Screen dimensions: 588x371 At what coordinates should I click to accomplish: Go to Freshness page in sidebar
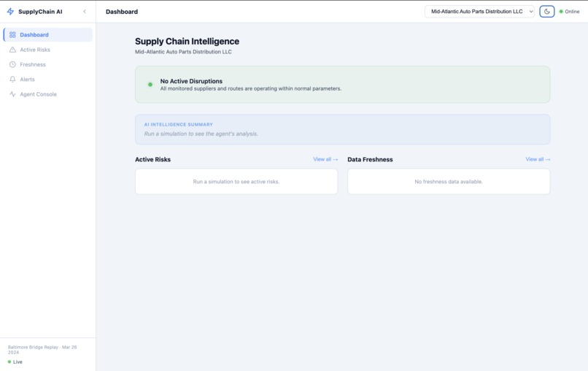tap(47, 64)
